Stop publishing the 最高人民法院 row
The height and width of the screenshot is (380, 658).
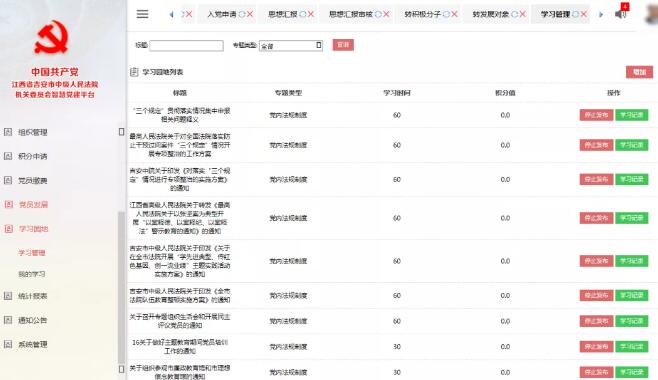596,145
